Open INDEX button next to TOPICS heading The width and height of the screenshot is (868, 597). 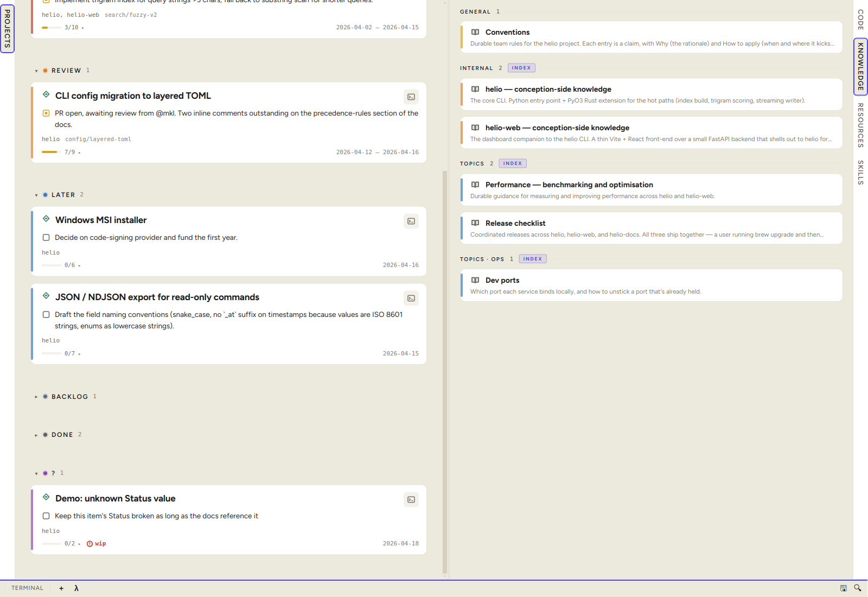[513, 163]
